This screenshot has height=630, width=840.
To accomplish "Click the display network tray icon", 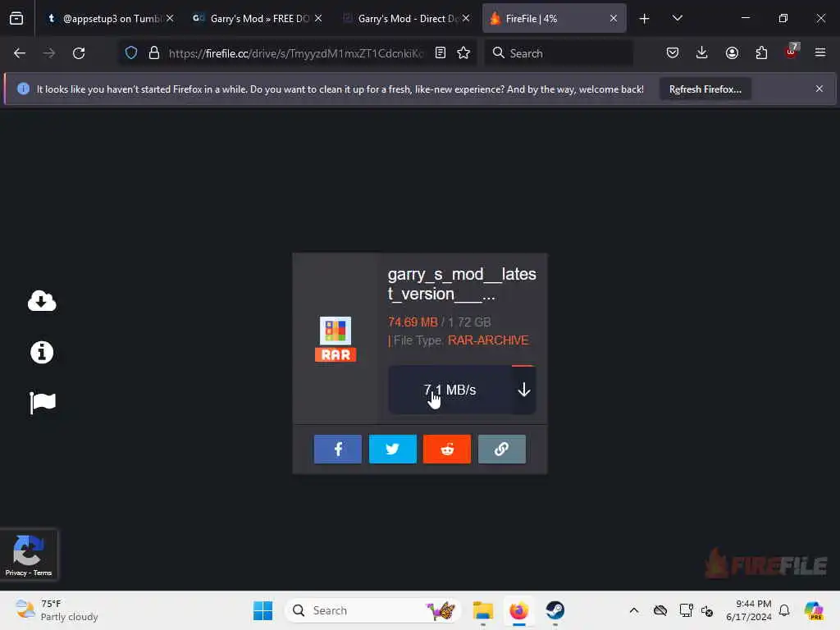I will click(686, 610).
